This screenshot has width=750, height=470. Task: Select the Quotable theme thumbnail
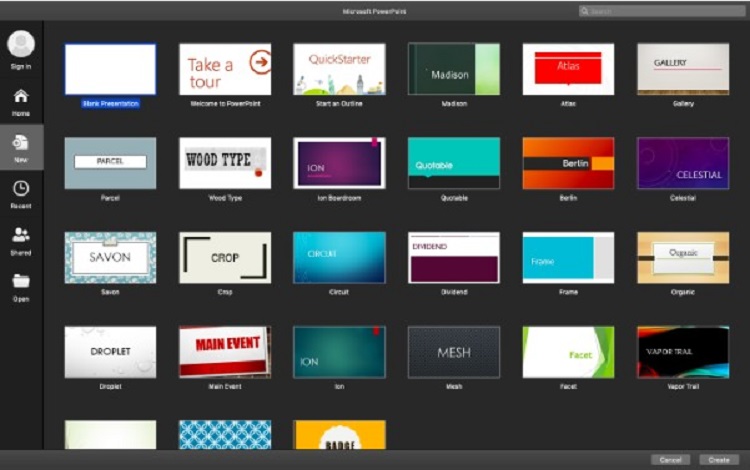click(454, 163)
